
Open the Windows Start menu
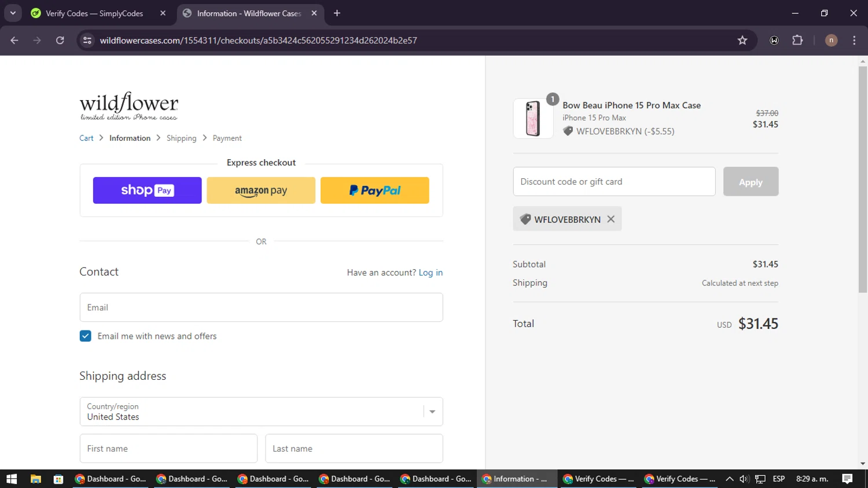[x=12, y=479]
